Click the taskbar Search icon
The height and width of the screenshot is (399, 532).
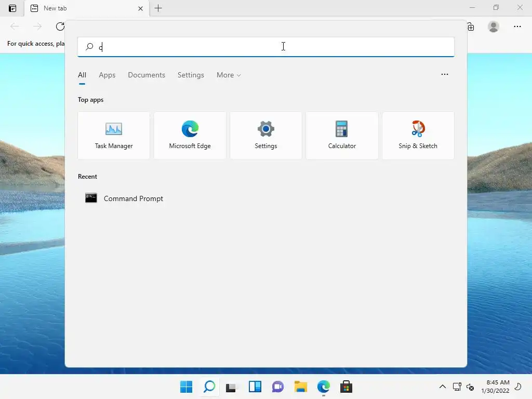[209, 387]
